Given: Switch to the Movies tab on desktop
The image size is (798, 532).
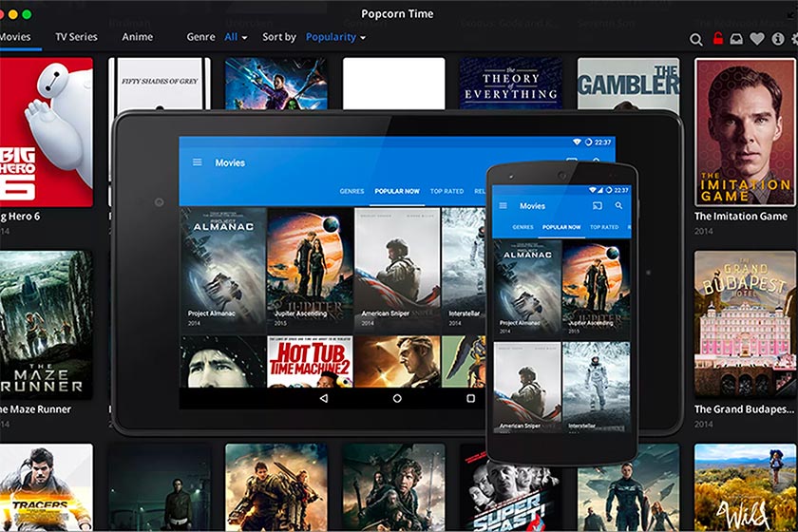Looking at the screenshot, I should [x=15, y=37].
